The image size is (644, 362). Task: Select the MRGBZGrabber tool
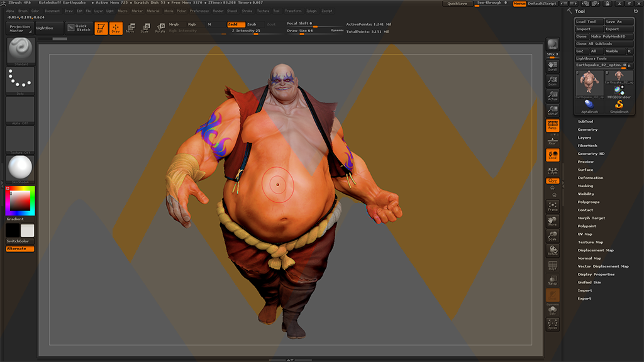(x=619, y=92)
